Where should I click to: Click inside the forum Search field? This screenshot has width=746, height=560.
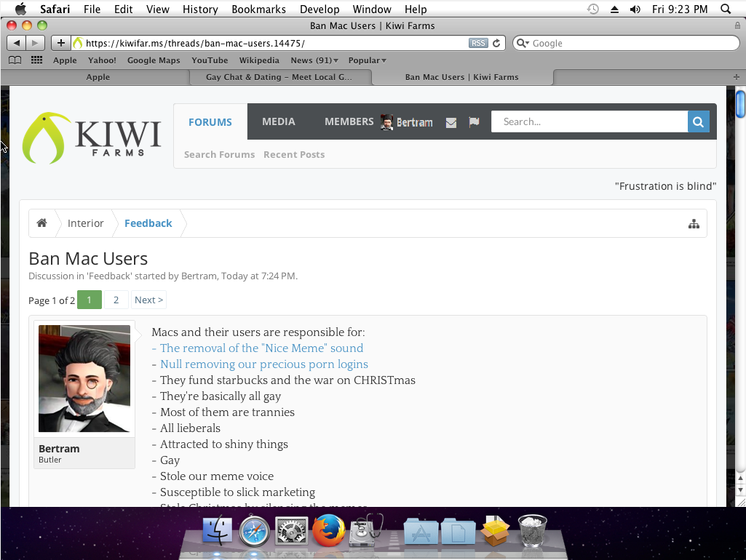(589, 121)
